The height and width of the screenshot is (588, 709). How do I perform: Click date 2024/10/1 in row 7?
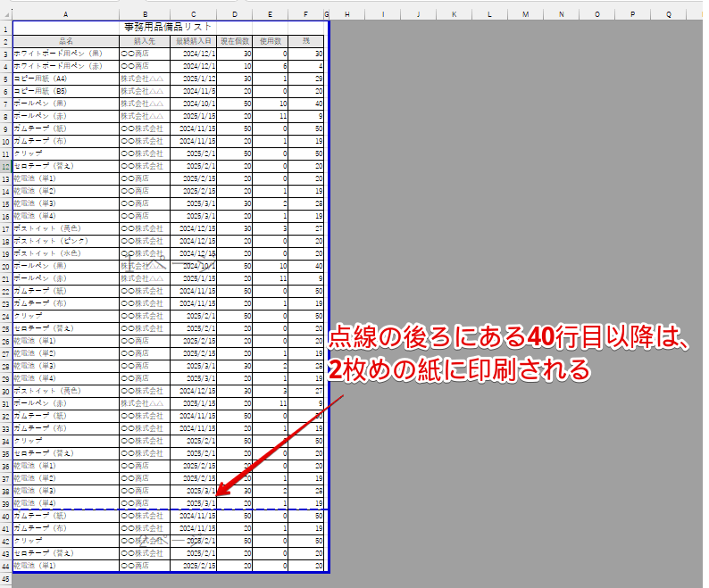pos(194,104)
